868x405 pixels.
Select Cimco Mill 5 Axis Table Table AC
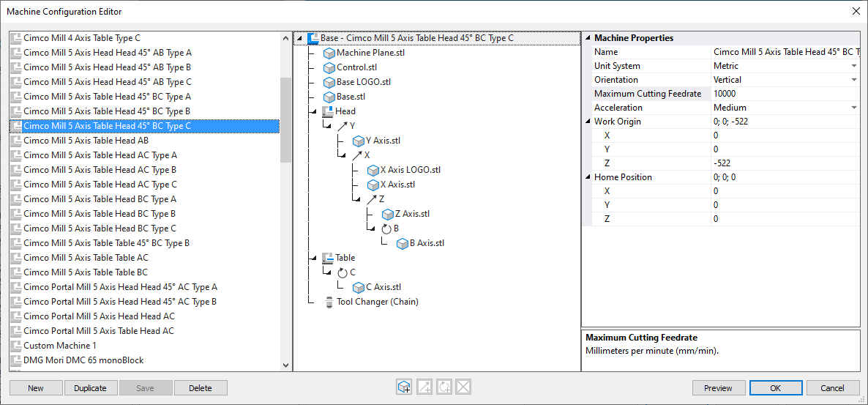click(x=86, y=258)
